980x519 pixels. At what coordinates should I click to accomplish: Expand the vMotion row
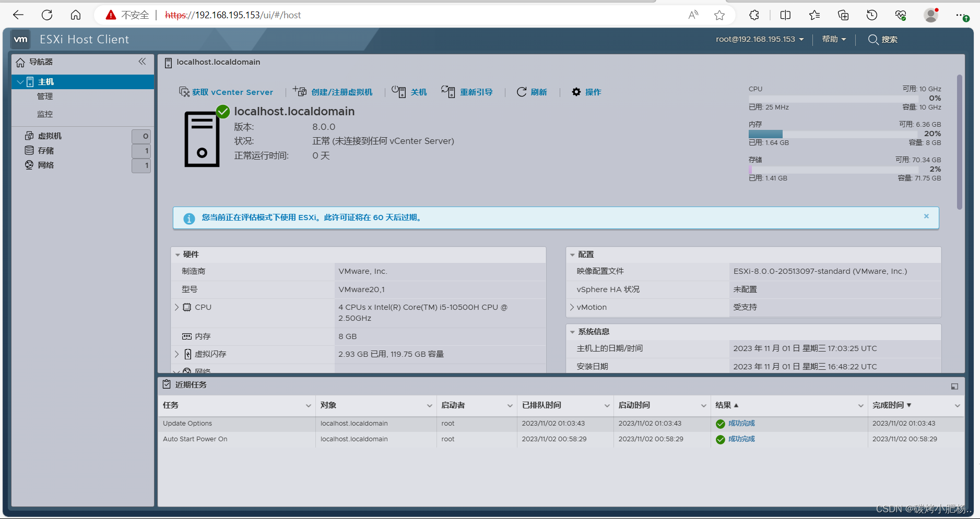click(572, 307)
